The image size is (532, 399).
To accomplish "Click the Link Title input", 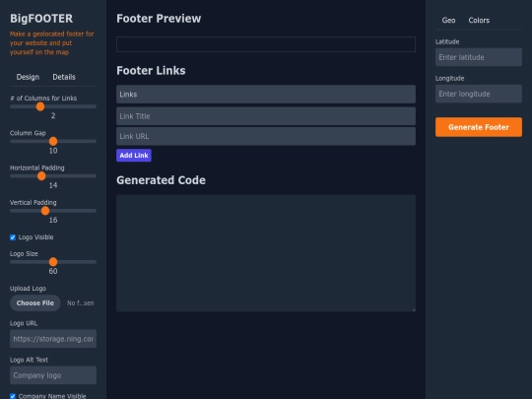I will [266, 116].
